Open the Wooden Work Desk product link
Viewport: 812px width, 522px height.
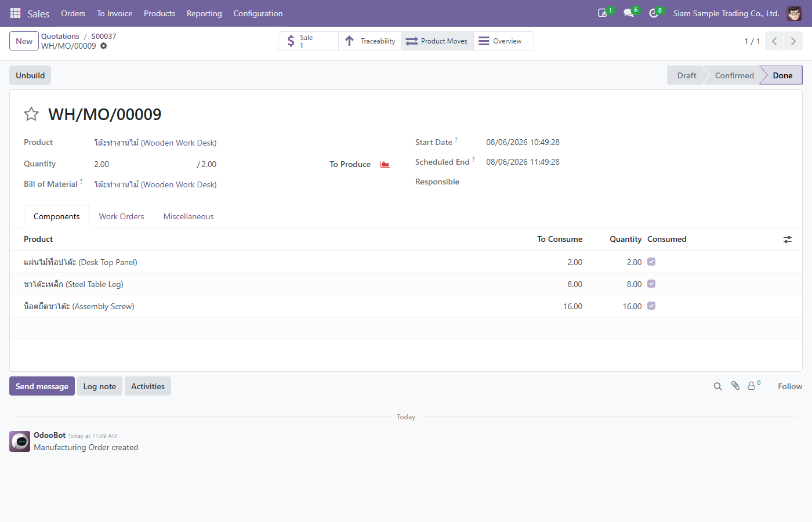(x=155, y=143)
